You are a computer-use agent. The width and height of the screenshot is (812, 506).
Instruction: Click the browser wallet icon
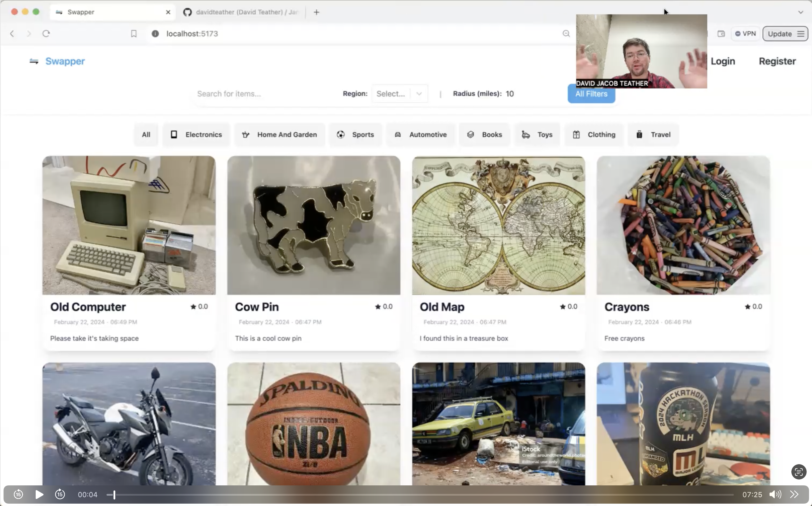coord(721,34)
